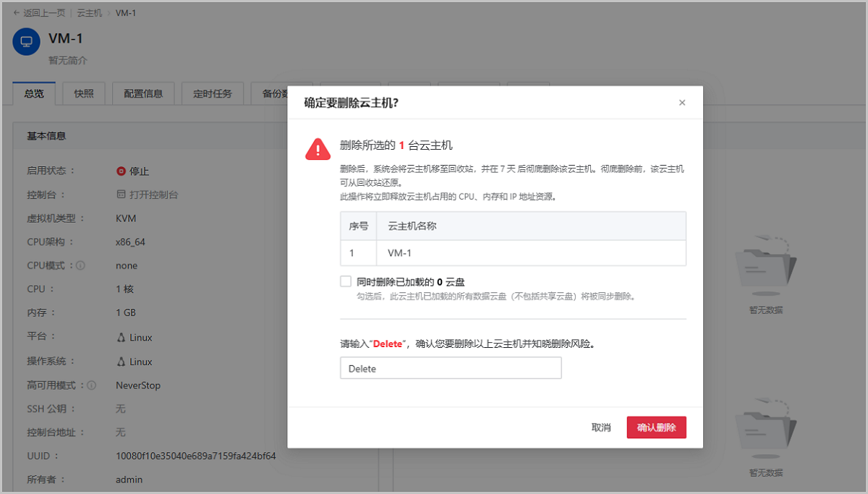Click the red stopped status icon
868x494 pixels.
(x=121, y=171)
